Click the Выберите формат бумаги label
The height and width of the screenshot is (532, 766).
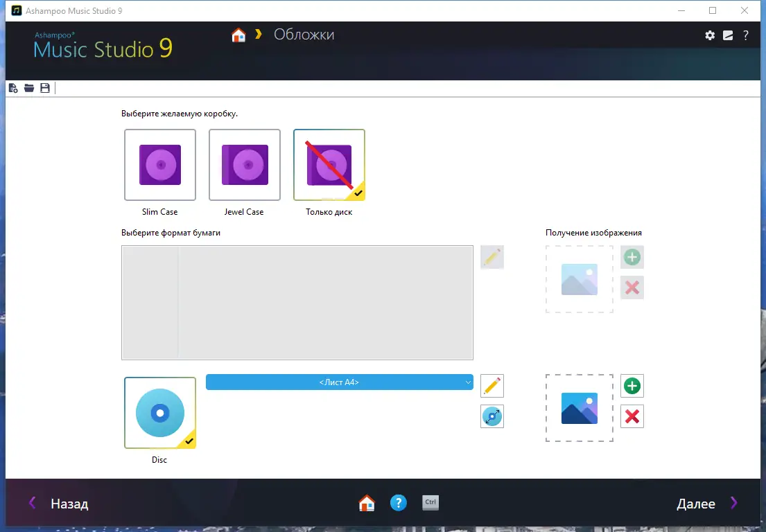[x=171, y=233]
